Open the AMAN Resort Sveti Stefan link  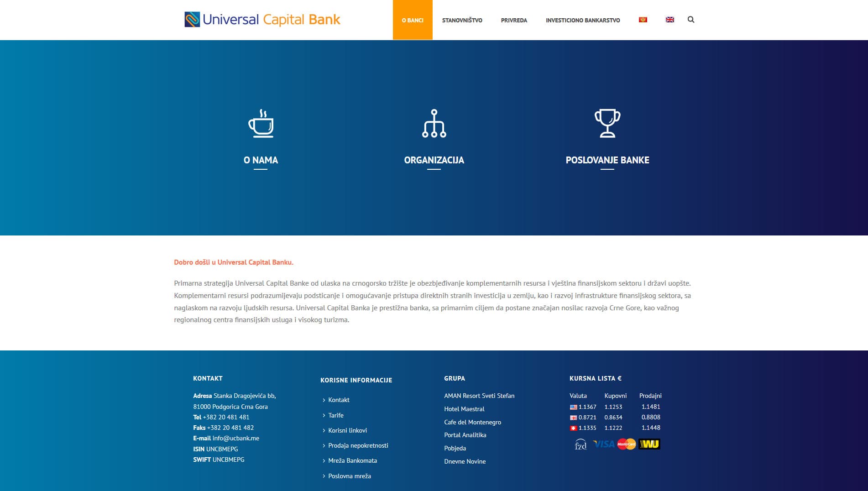(479, 396)
